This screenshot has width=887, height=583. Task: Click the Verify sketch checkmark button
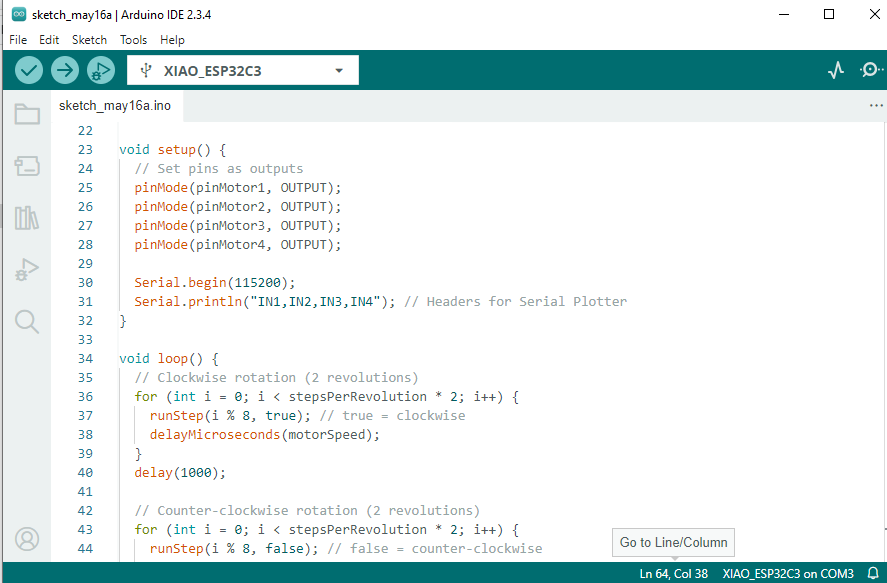pyautogui.click(x=29, y=71)
